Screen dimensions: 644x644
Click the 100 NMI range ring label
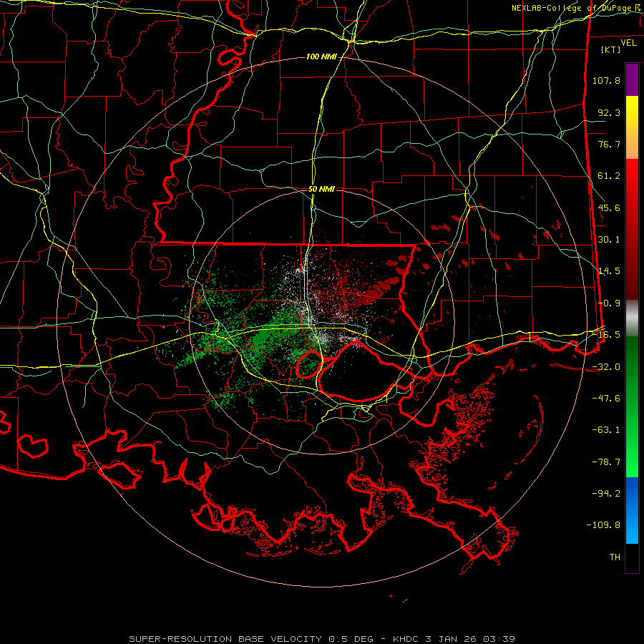click(x=321, y=57)
